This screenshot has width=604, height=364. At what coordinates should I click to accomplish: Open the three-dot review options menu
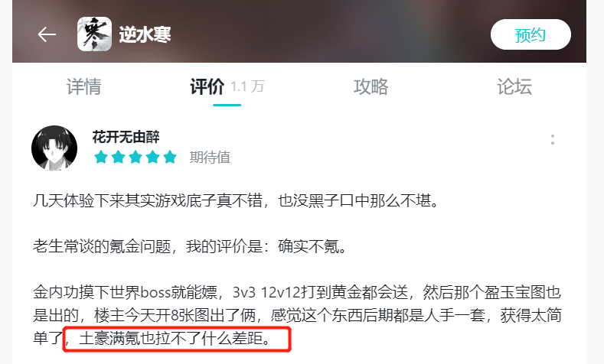553,140
